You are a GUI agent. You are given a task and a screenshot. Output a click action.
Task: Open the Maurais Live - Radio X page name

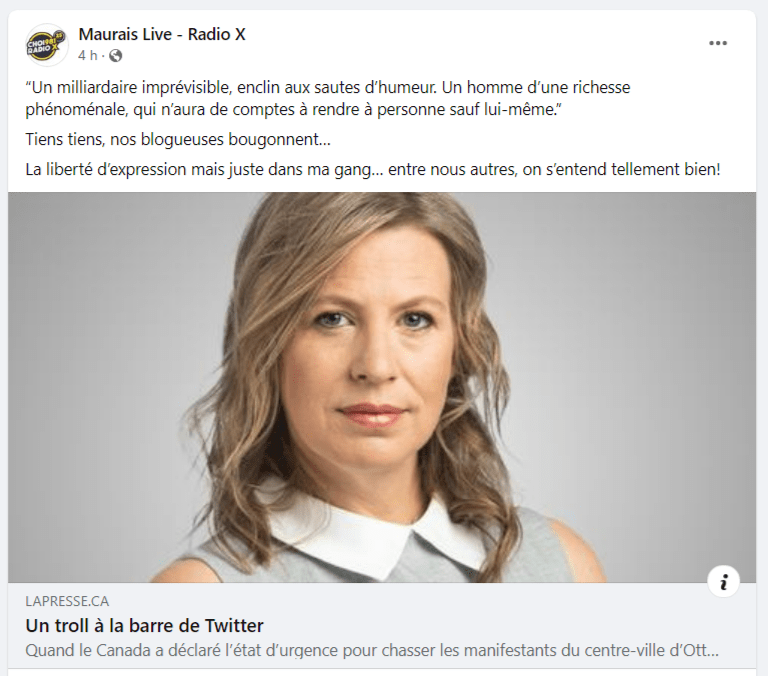[162, 34]
